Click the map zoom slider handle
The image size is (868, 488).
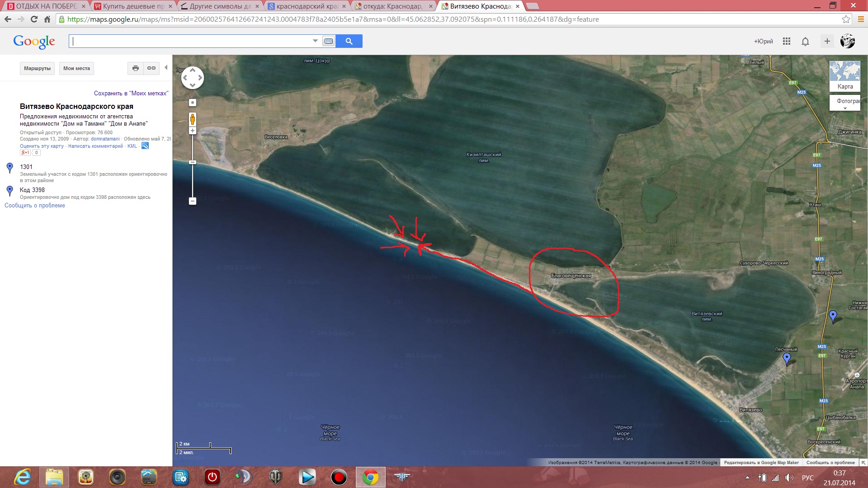click(x=193, y=162)
